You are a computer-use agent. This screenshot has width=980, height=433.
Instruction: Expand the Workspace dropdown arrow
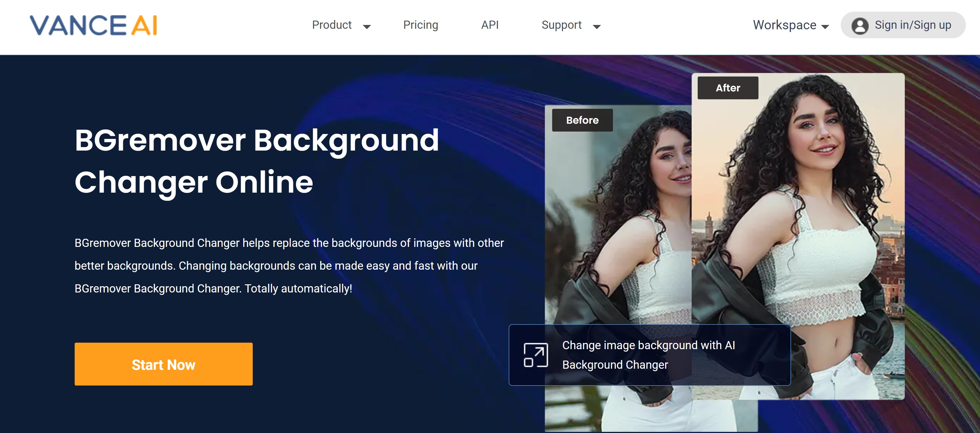pyautogui.click(x=825, y=27)
